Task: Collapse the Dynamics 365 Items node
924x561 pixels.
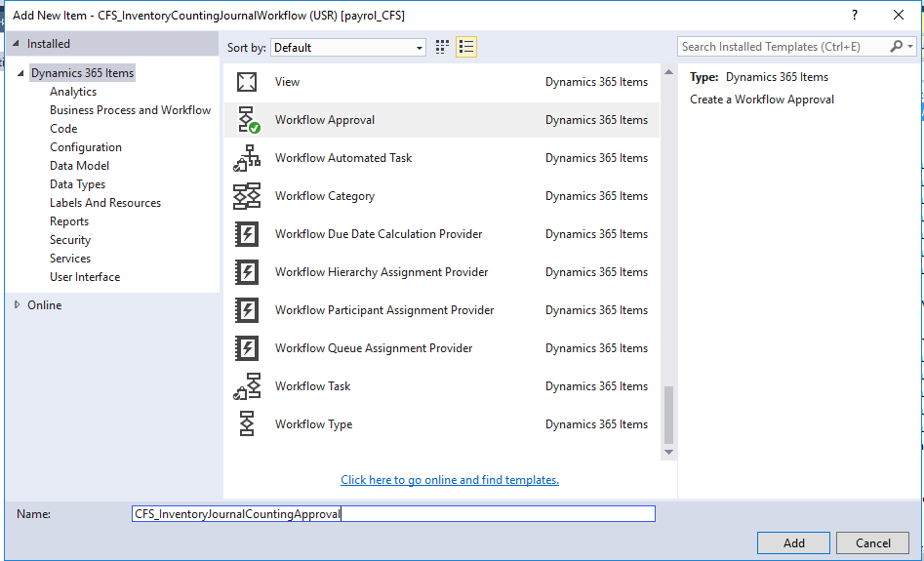Action: pos(21,73)
